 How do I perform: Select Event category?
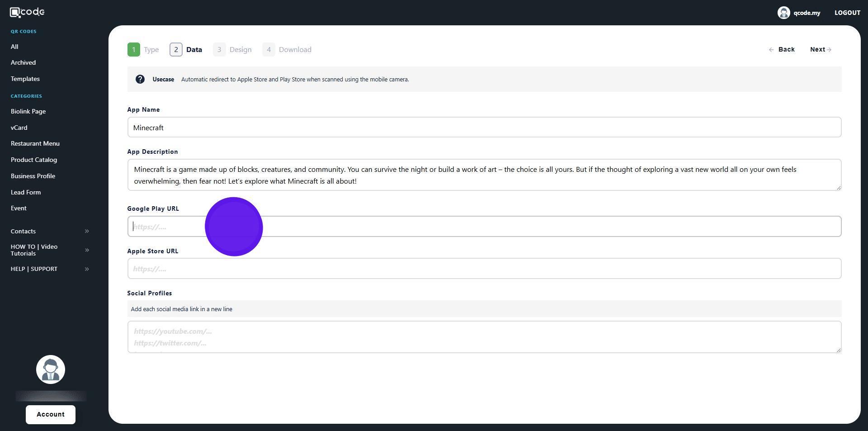(x=19, y=208)
